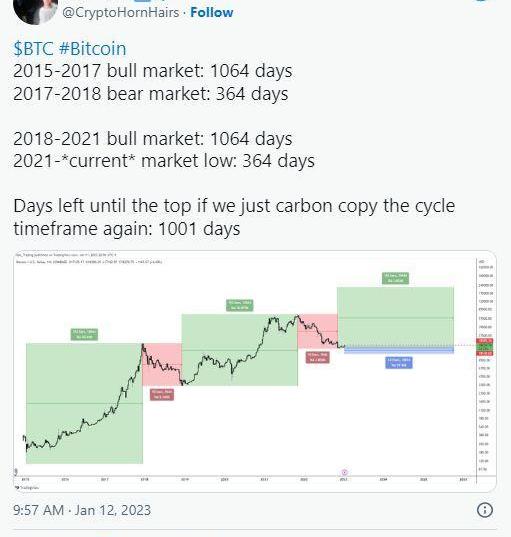Screen dimensions: 511x537
Task: Open the 9:57 AM Jan 12, 2023 timestamp
Action: coord(82,510)
